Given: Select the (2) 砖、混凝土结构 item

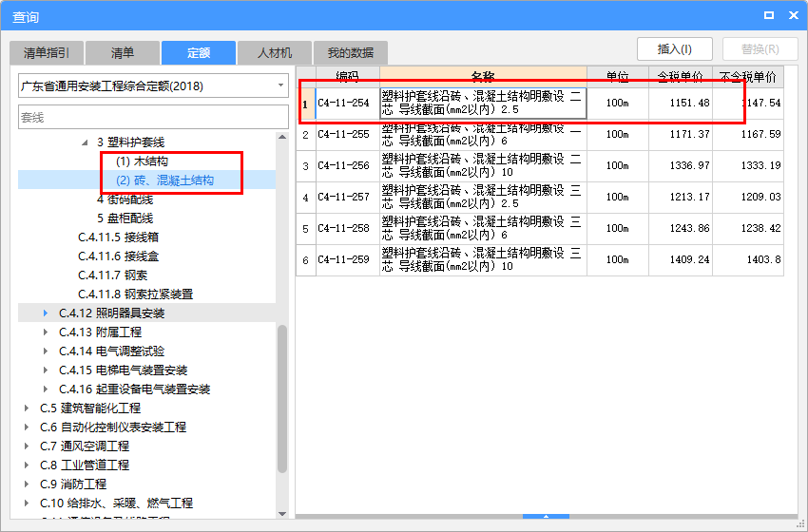Looking at the screenshot, I should [x=164, y=180].
